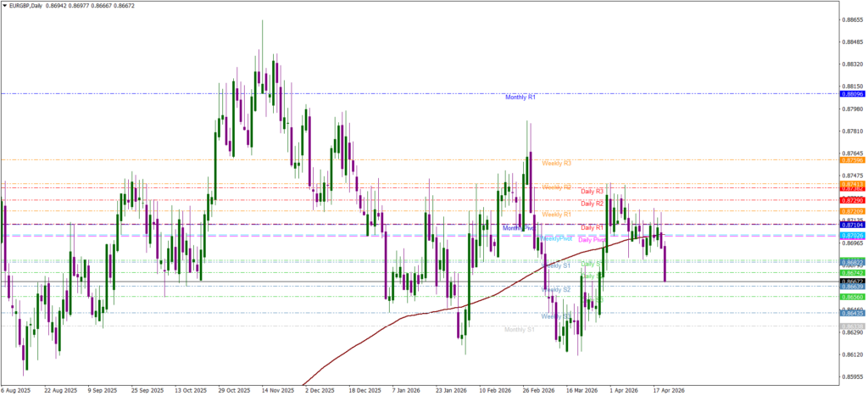Click the orange 0.87596 price tag
The image size is (868, 396).
tap(852, 159)
